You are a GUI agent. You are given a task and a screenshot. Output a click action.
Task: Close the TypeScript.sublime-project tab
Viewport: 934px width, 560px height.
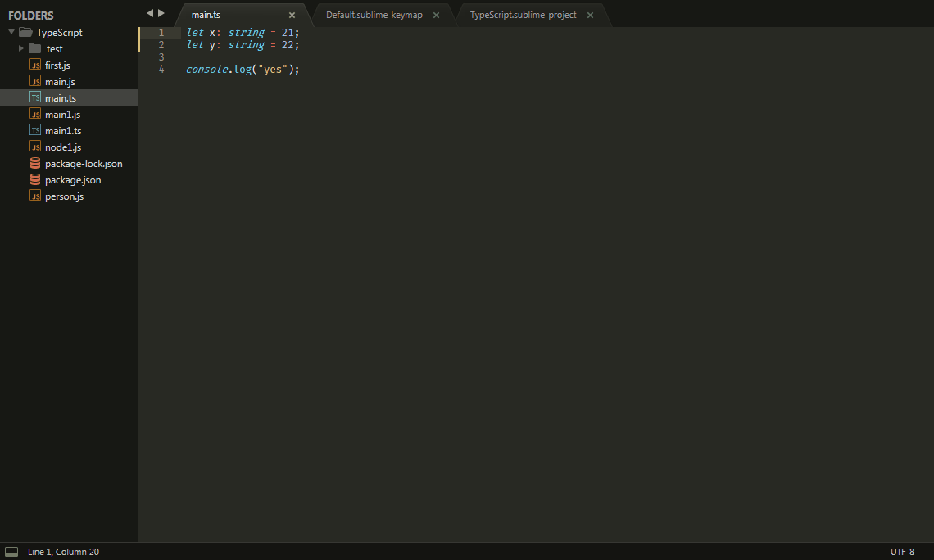[x=590, y=16]
